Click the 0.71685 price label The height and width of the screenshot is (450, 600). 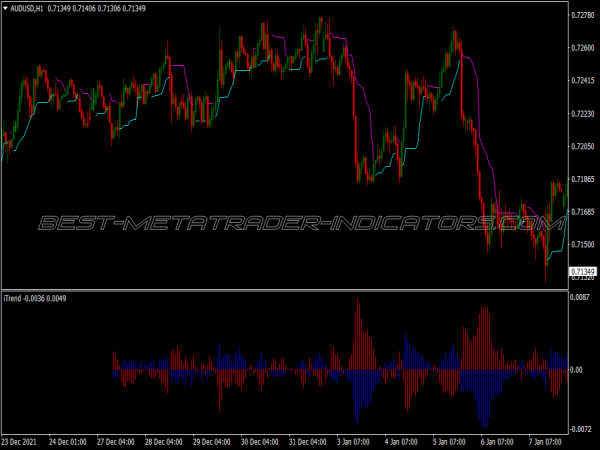coord(583,212)
